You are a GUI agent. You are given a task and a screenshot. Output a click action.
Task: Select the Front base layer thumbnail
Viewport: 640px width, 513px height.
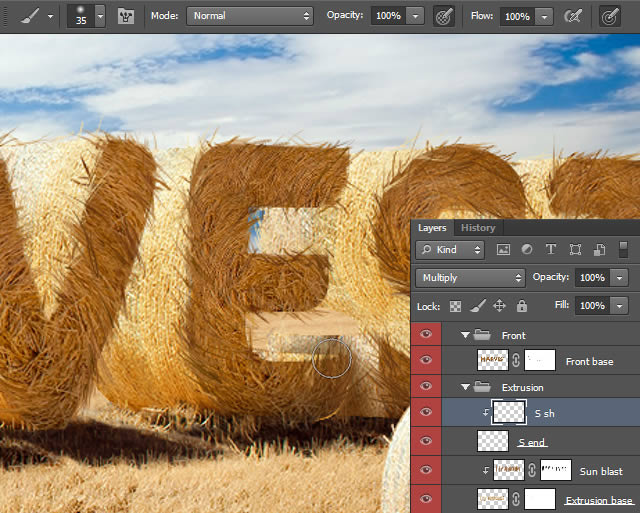pos(493,360)
